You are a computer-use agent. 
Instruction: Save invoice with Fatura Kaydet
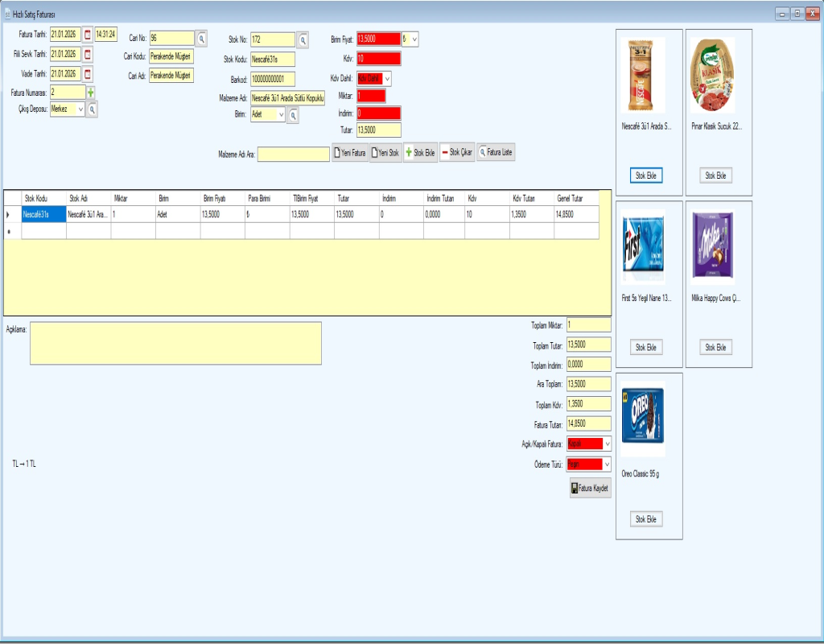tap(590, 489)
